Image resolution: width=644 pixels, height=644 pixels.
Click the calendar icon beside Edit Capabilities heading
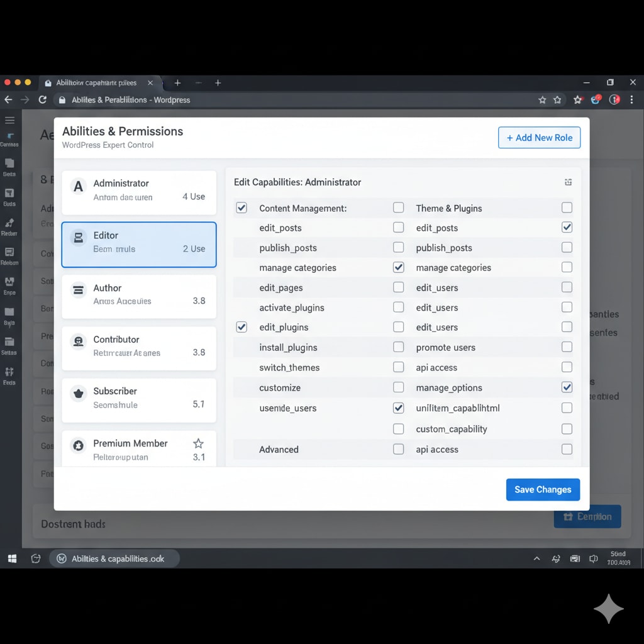[x=568, y=182]
